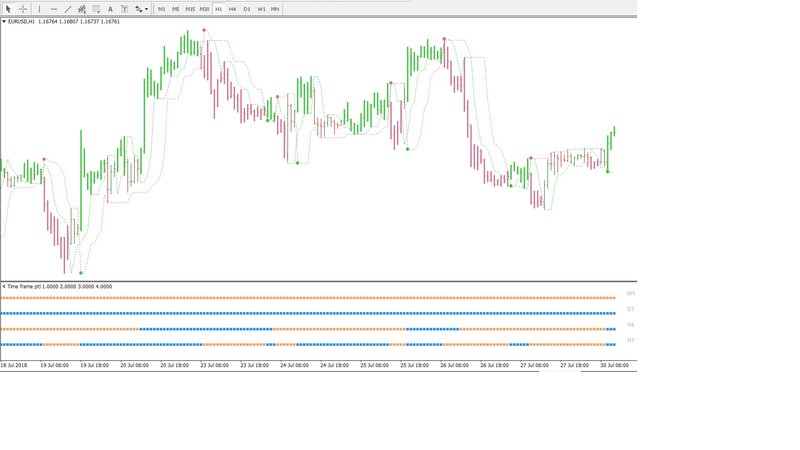Switch to the MN monthly timeframe
Screen dimensions: 800x450
pyautogui.click(x=275, y=9)
